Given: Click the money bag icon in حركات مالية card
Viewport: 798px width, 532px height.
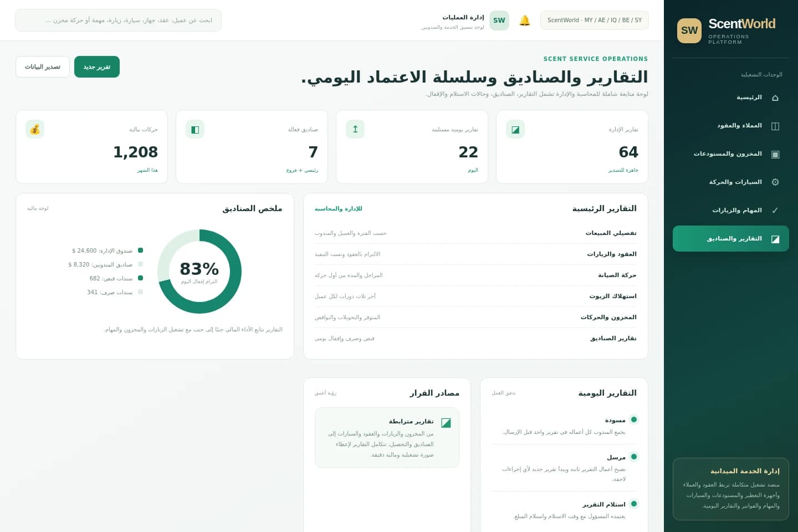Looking at the screenshot, I should pyautogui.click(x=35, y=129).
